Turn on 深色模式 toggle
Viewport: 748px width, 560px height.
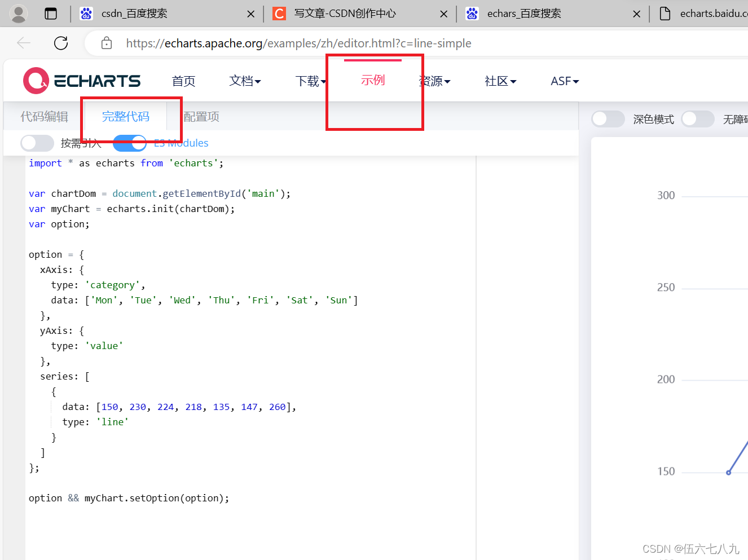pyautogui.click(x=608, y=119)
